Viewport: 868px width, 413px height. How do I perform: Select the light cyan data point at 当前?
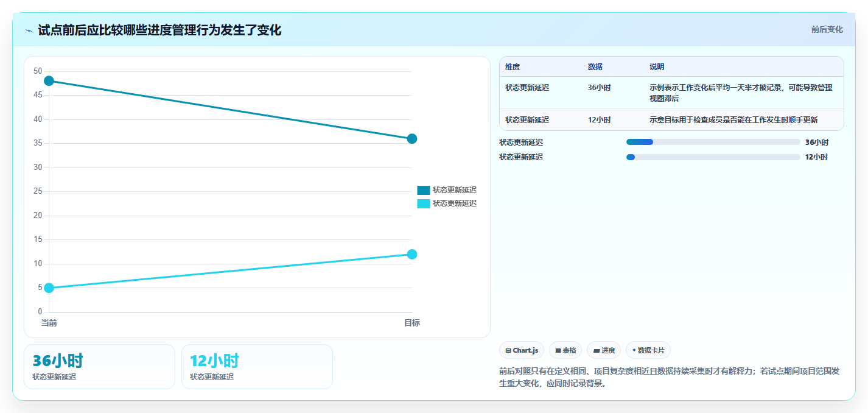coord(49,288)
